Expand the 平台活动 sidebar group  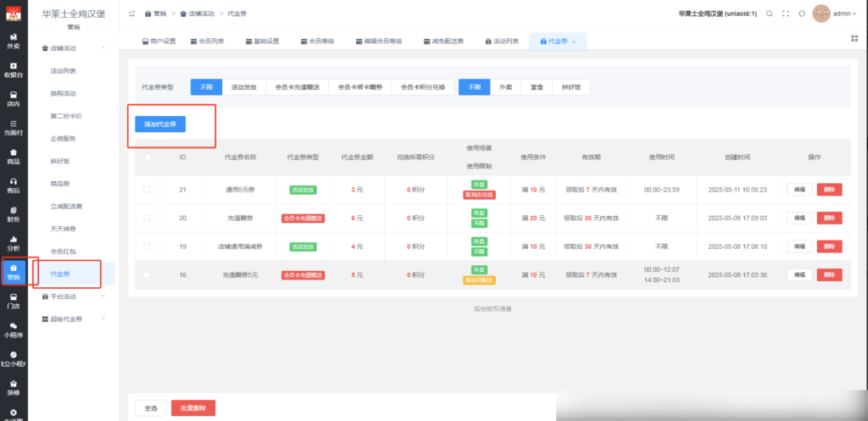(75, 296)
